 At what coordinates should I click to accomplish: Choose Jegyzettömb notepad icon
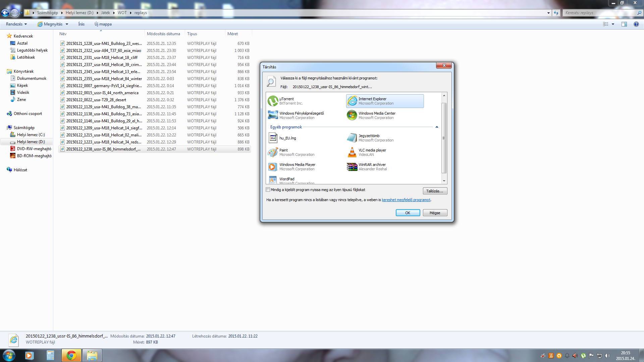tap(352, 138)
